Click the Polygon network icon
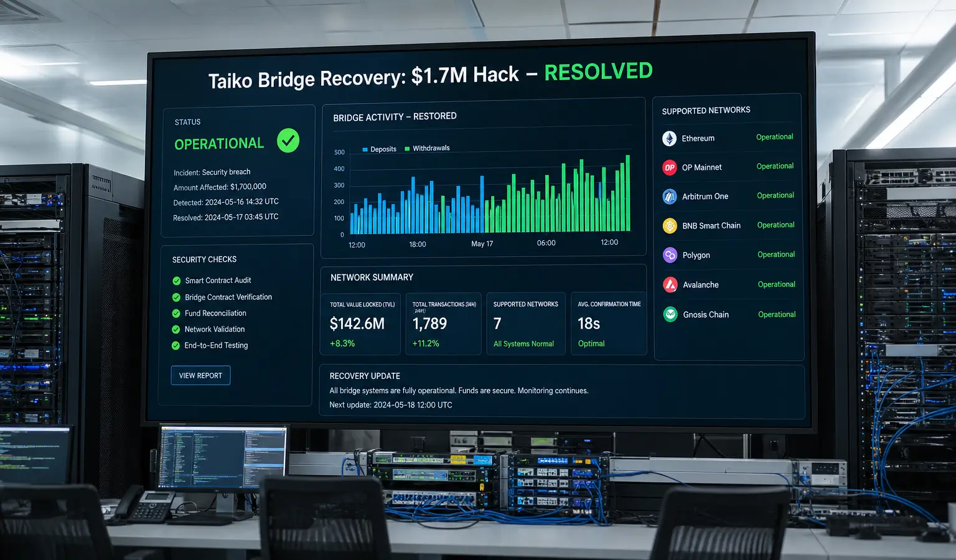Screen dimensions: 956x560 point(670,255)
